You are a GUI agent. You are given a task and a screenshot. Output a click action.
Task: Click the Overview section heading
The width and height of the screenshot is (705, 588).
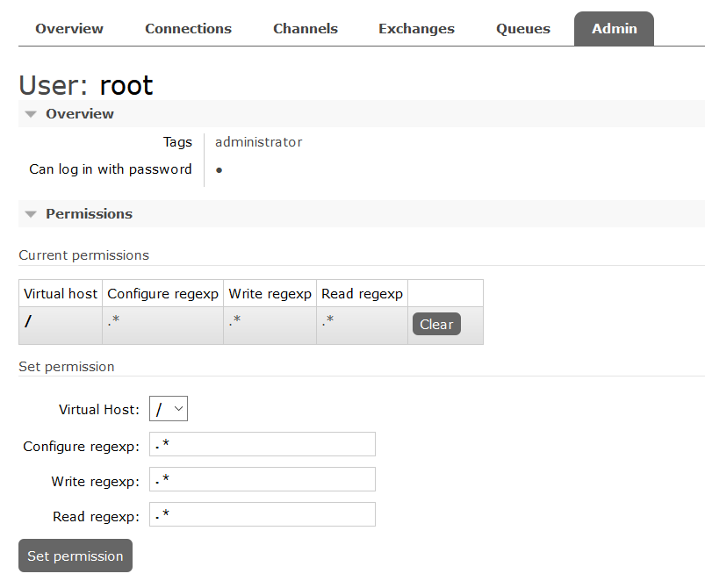(x=80, y=114)
